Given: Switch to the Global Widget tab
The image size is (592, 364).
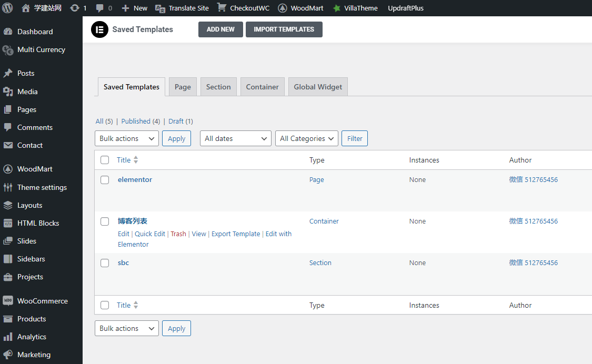Looking at the screenshot, I should point(318,87).
